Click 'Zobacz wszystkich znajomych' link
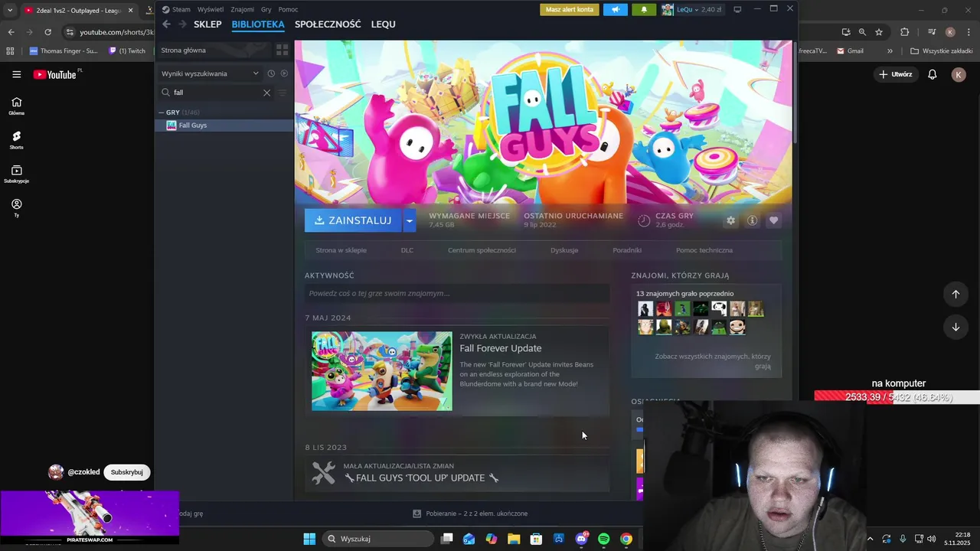Image resolution: width=980 pixels, height=551 pixels. [713, 361]
